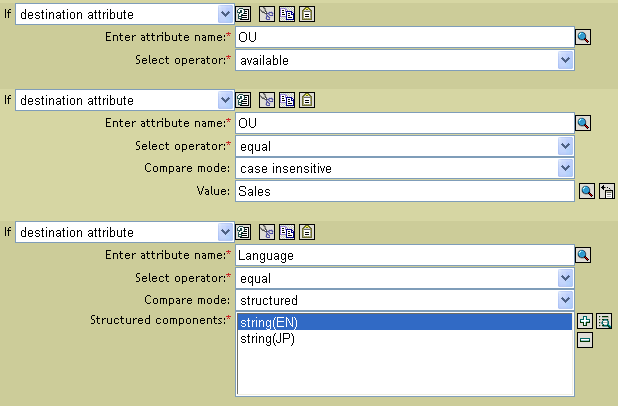This screenshot has width=618, height=406.
Task: Expand the third 'destination attribute' condition dropdown
Action: tap(225, 232)
